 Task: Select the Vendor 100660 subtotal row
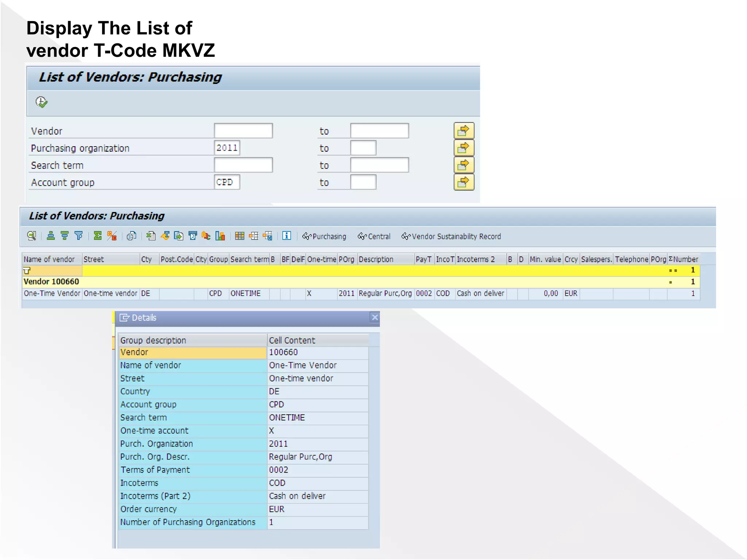click(x=361, y=282)
